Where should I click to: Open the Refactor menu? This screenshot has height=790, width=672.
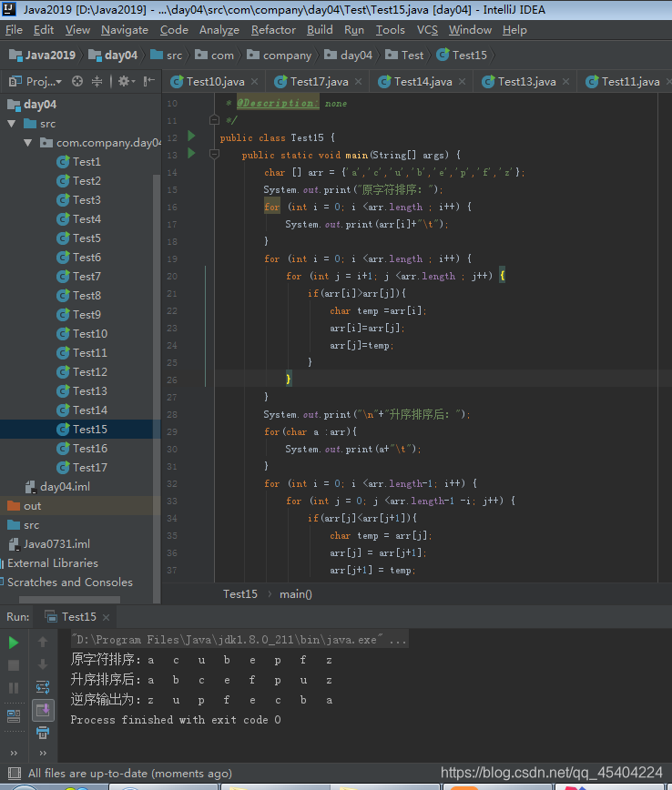pyautogui.click(x=273, y=30)
